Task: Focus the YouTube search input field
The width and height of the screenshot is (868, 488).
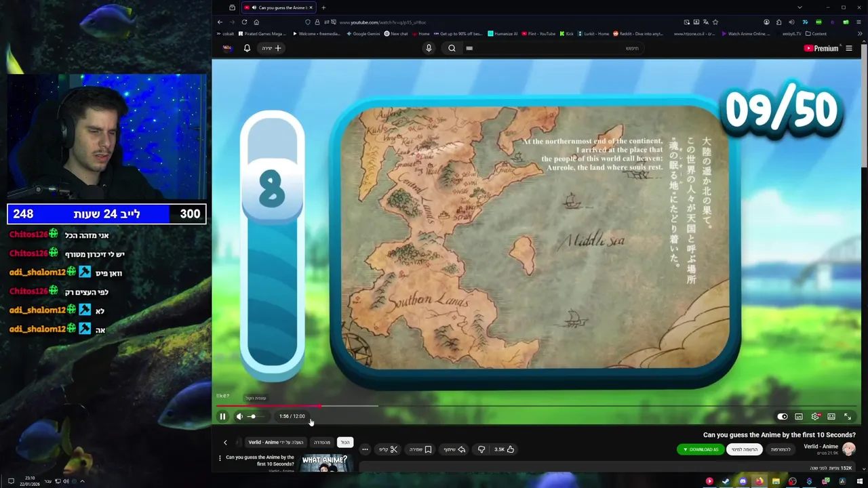Action: pos(553,48)
